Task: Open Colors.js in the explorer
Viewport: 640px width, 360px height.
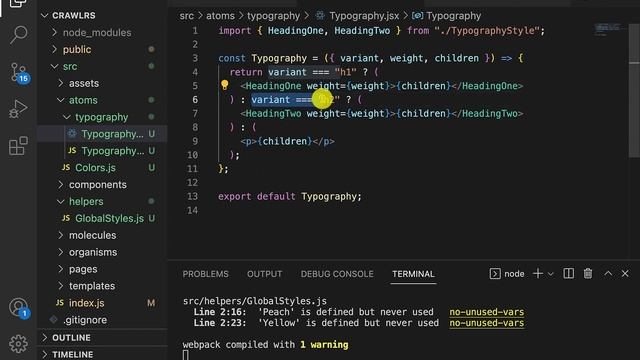Action: pos(102,168)
